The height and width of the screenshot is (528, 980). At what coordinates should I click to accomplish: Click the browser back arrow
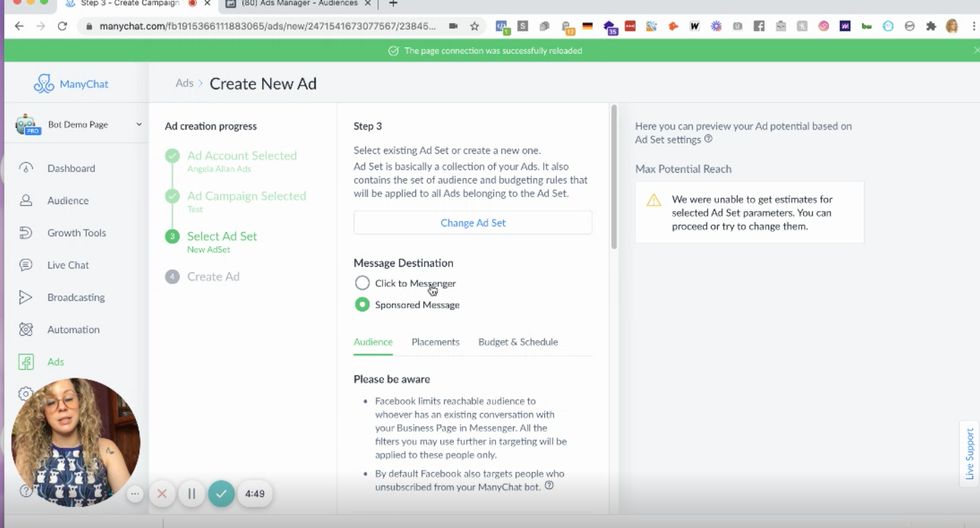click(x=19, y=26)
